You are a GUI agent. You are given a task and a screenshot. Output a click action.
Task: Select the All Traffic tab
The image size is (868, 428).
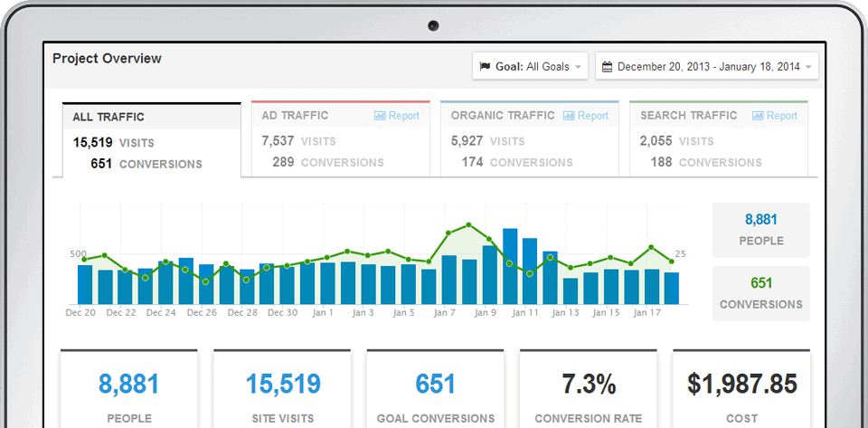click(x=152, y=140)
